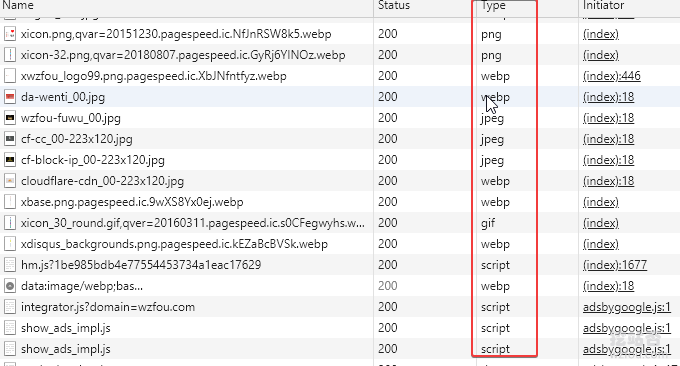
Task: Click the 200 status of wzfou-fuwu_00.jpg
Action: click(x=388, y=118)
